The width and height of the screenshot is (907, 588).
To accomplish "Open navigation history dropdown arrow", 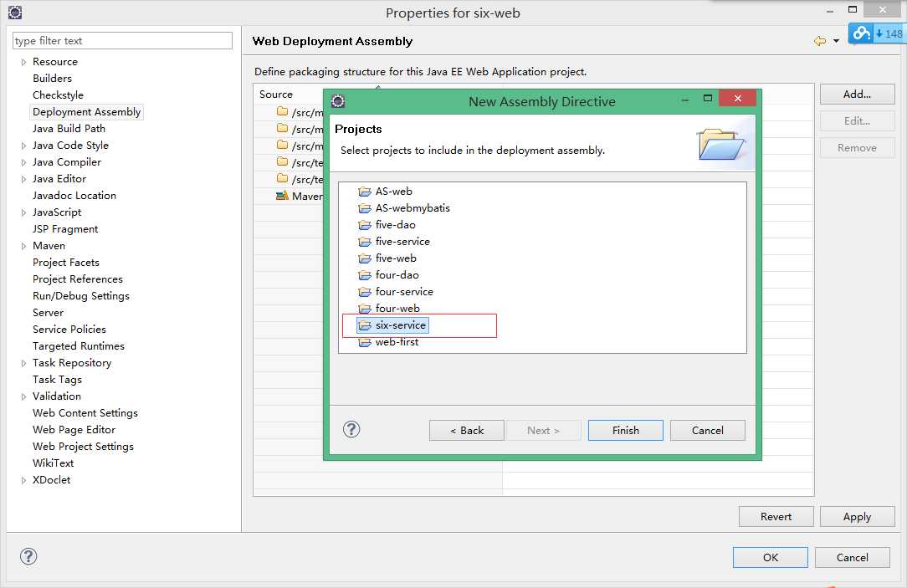I will tap(836, 41).
